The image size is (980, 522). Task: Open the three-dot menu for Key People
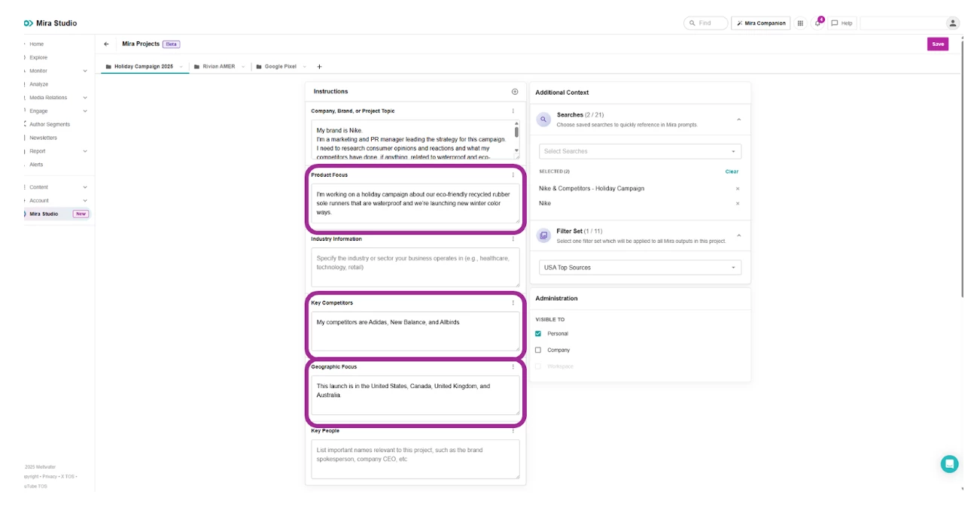coord(513,431)
